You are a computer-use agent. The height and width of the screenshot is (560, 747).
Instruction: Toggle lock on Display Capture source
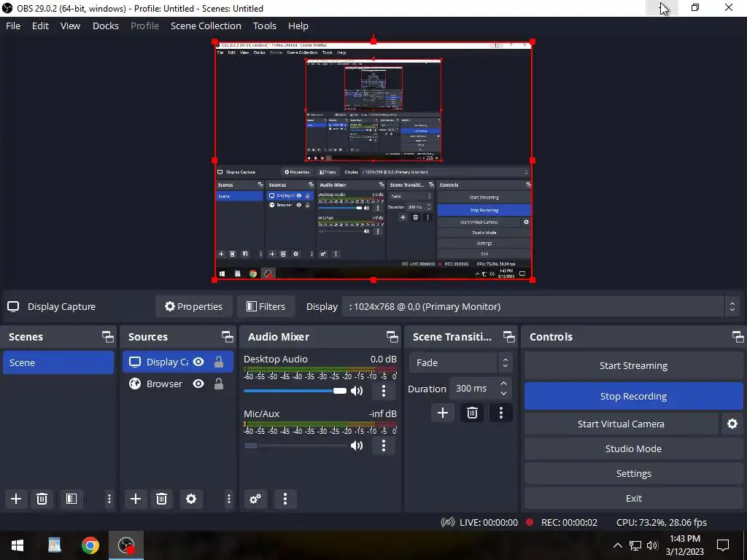(x=219, y=362)
